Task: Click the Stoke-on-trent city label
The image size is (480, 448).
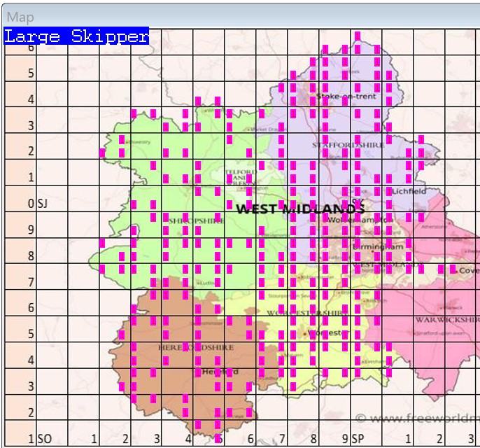Action: coord(346,96)
